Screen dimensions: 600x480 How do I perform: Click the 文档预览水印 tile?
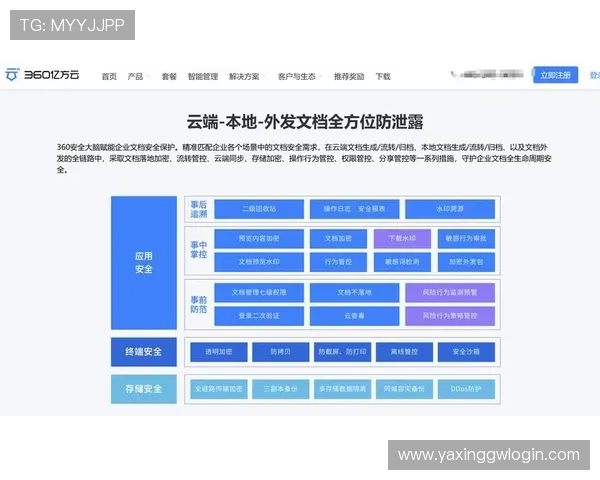coord(259,262)
